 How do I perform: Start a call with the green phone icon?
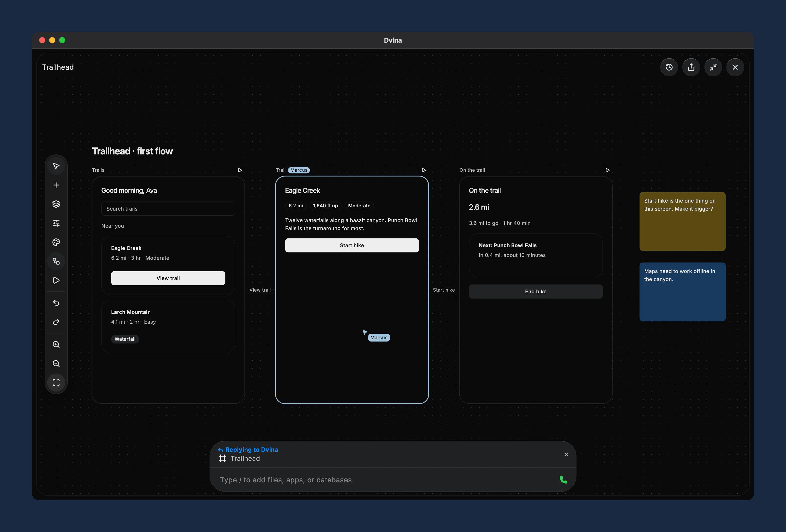(x=563, y=480)
